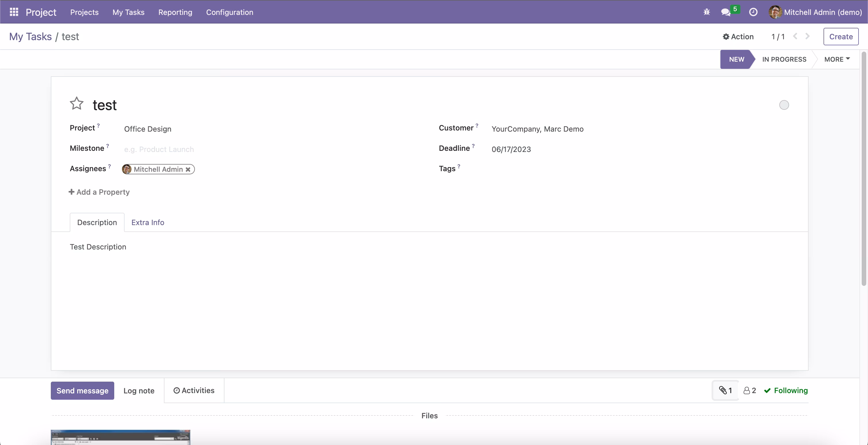Click the Test Description text area
Viewport: 868px width, 445px height.
click(x=98, y=247)
